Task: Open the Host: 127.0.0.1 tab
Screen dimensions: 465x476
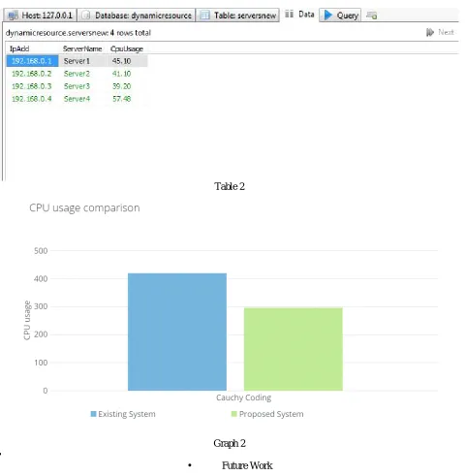Action: (40, 16)
